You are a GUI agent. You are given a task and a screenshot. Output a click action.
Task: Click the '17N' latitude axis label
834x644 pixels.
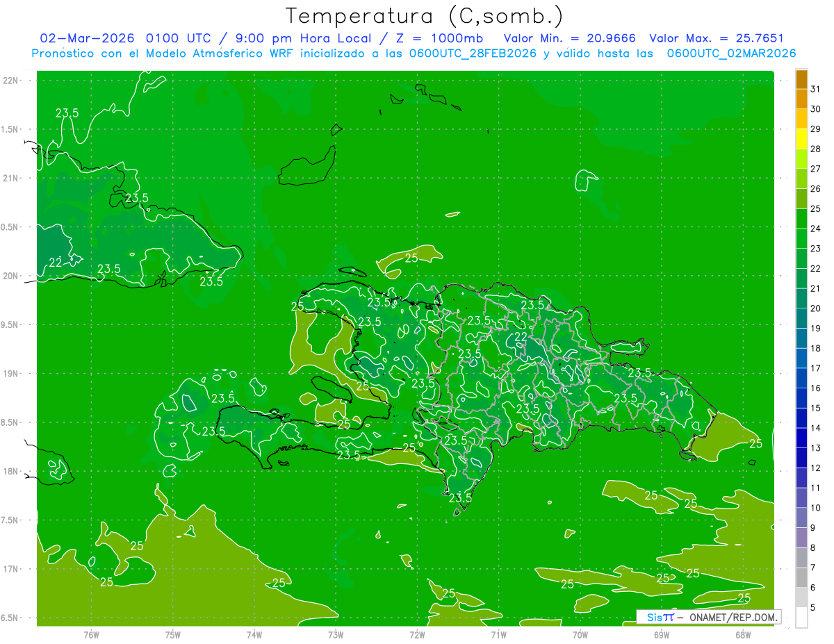pyautogui.click(x=10, y=569)
